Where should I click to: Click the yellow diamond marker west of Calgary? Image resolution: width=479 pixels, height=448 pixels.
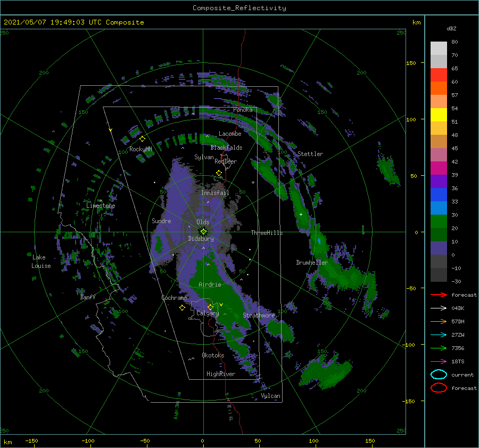[182, 307]
